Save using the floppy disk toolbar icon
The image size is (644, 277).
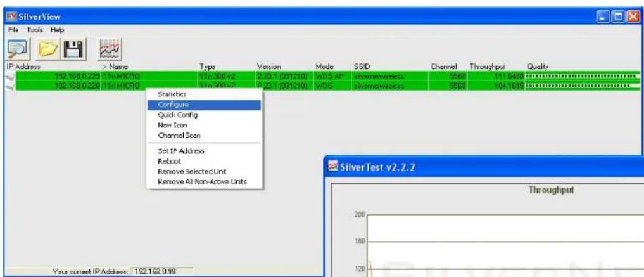point(74,49)
